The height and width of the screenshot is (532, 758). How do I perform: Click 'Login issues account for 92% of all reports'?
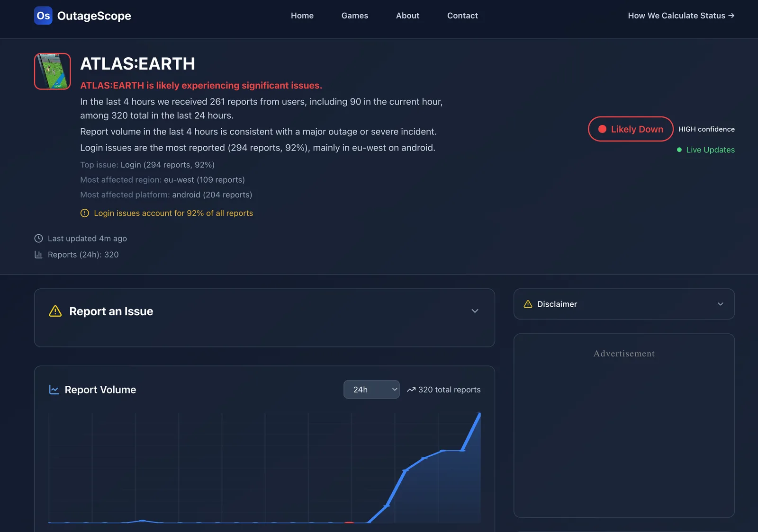[173, 213]
